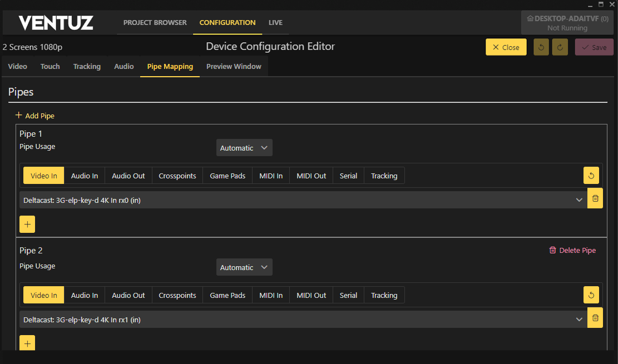Open Pipe 2 Usage Automatic dropdown
The image size is (618, 364).
pyautogui.click(x=244, y=267)
